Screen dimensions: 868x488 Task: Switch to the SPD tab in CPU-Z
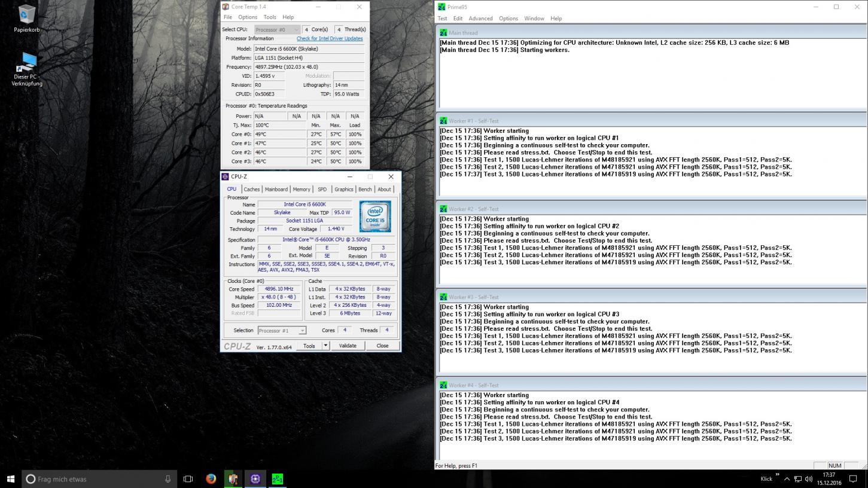click(x=322, y=190)
